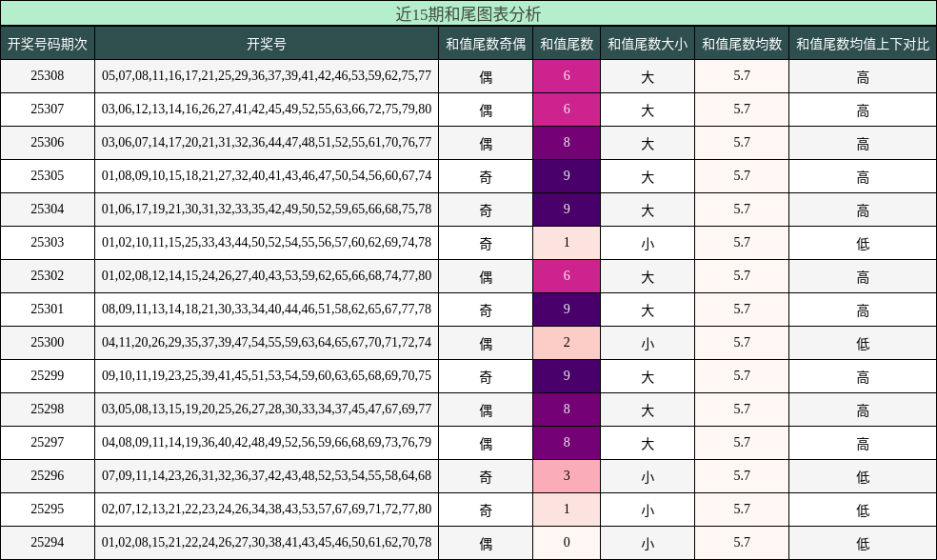Select the table title 近15期和尾图表分析
The width and height of the screenshot is (937, 560).
[x=468, y=12]
